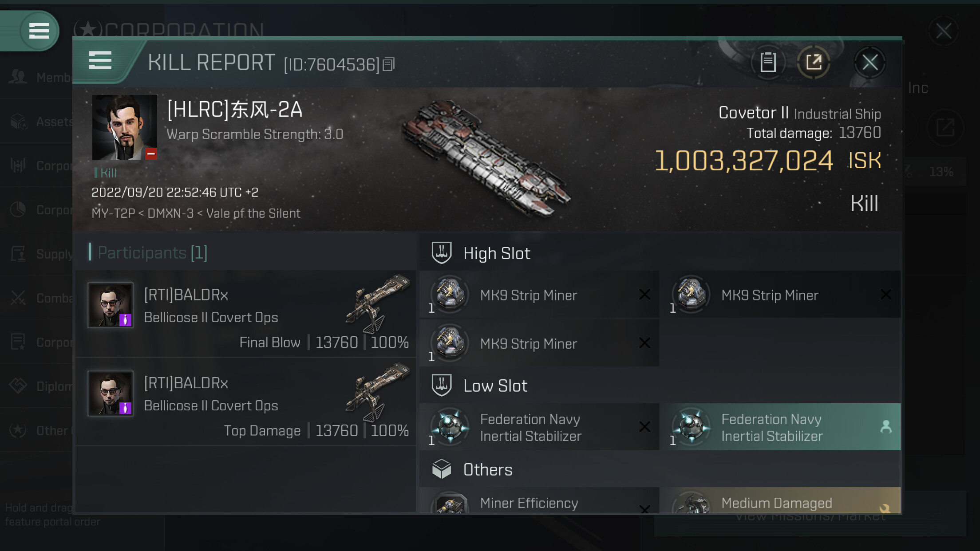Select the Top Damage participant row

pos(246,402)
